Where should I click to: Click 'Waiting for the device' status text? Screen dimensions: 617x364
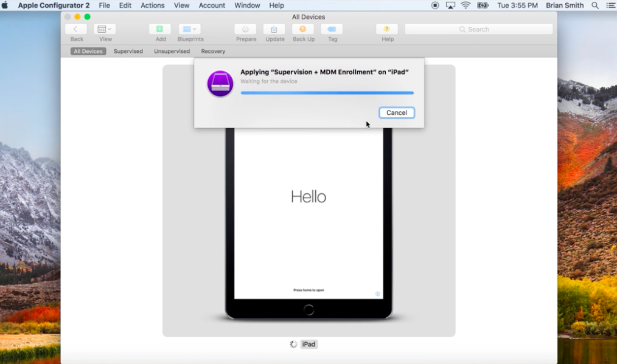tap(269, 81)
